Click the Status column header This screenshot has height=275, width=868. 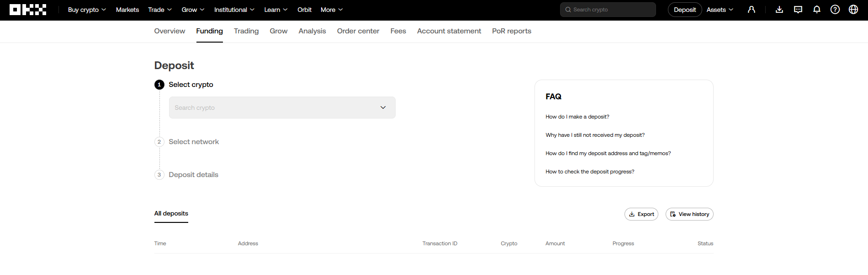(x=705, y=243)
